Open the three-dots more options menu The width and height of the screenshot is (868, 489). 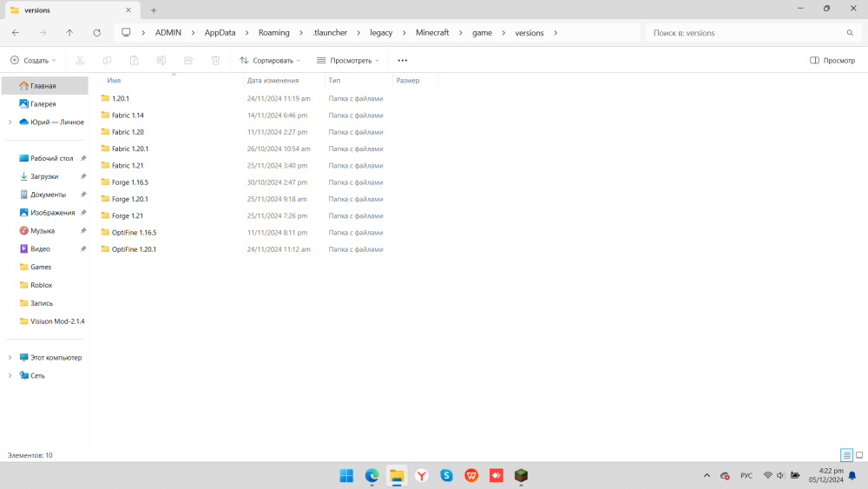[x=403, y=60]
